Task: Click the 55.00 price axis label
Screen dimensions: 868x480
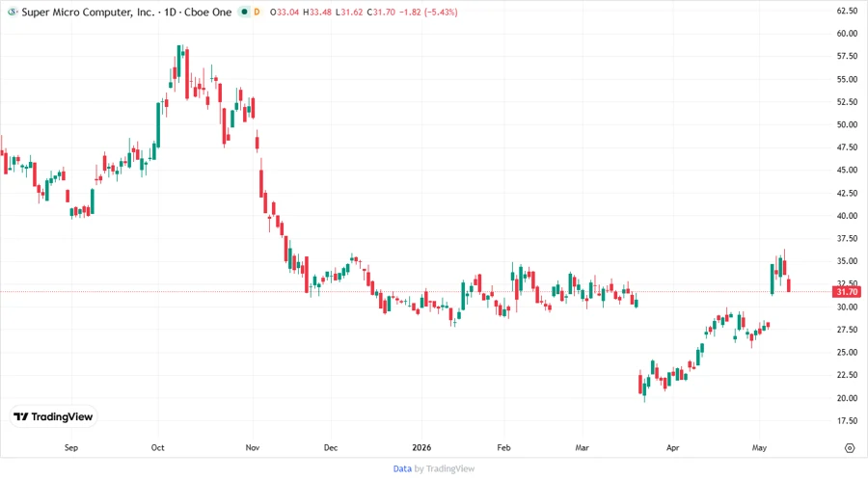Action: point(847,79)
